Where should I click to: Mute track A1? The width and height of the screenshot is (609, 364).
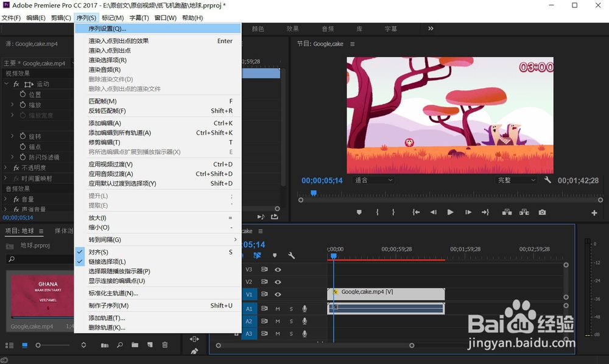pos(278,309)
